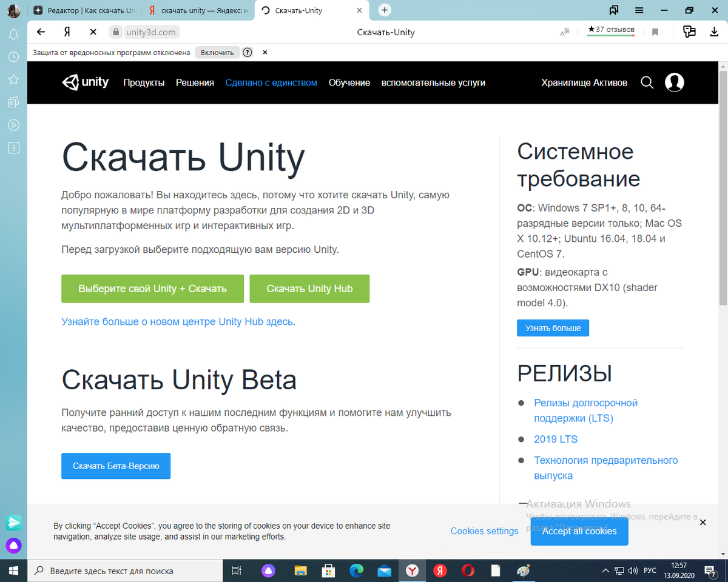
Task: Open the Windows notification center icon
Action: 710,570
